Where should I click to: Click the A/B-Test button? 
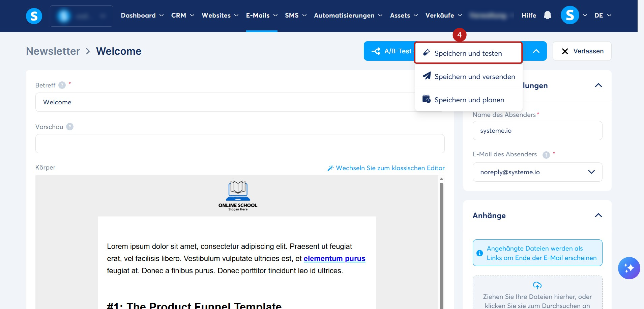tap(389, 51)
